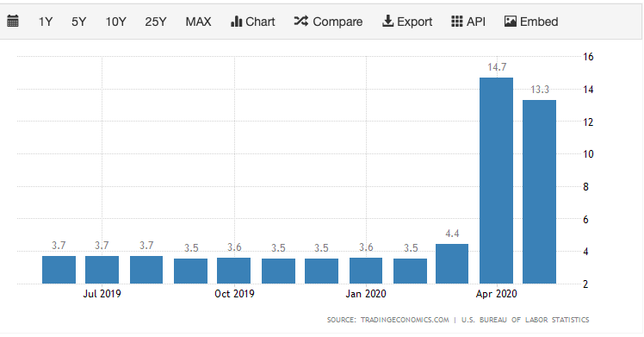Click the March 2020 bar labeled 4.4
644x337 pixels.
(x=452, y=264)
